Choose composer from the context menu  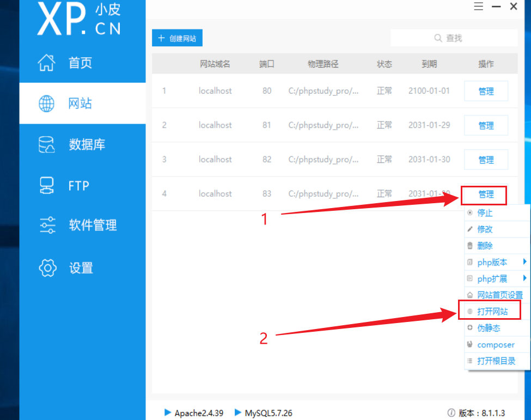tap(497, 344)
